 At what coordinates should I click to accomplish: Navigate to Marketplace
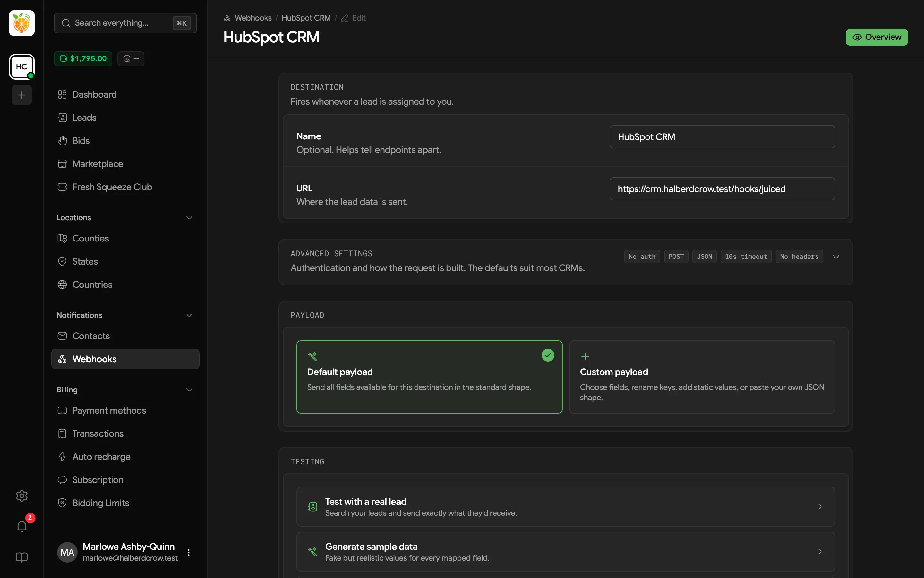[x=125, y=164]
